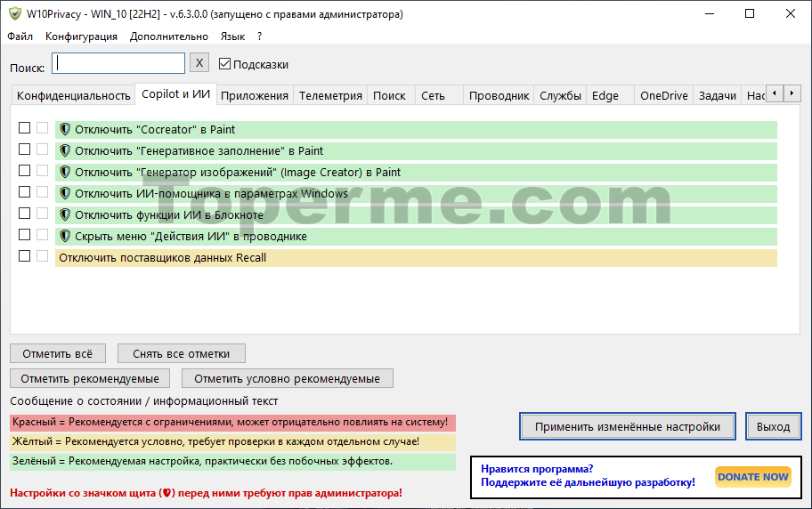The width and height of the screenshot is (812, 509).
Task: Check the first box for "Генератор изображений" row
Action: [24, 170]
